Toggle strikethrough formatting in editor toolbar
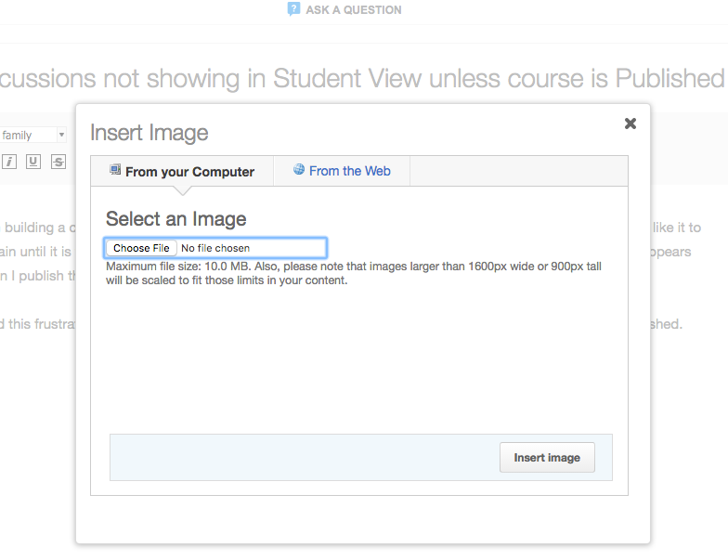Viewport: 728px width, 560px height. point(58,162)
